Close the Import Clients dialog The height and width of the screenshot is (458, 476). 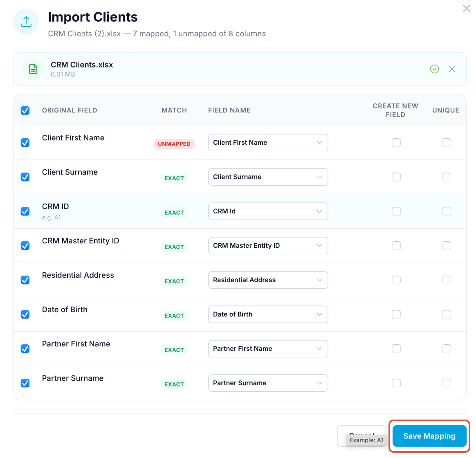466,9
